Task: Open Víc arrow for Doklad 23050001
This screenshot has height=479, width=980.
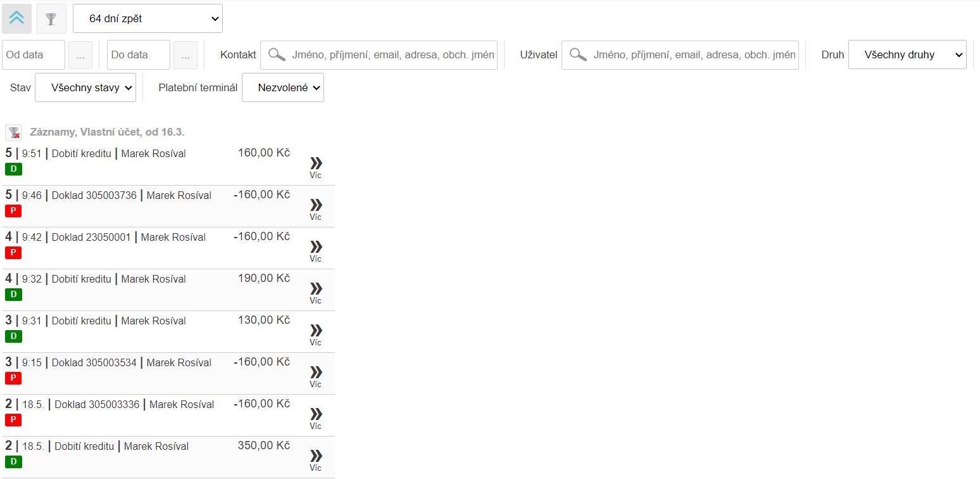Action: tap(315, 251)
